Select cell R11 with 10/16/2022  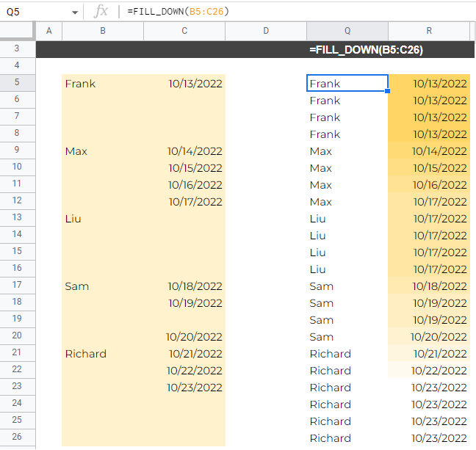(429, 184)
